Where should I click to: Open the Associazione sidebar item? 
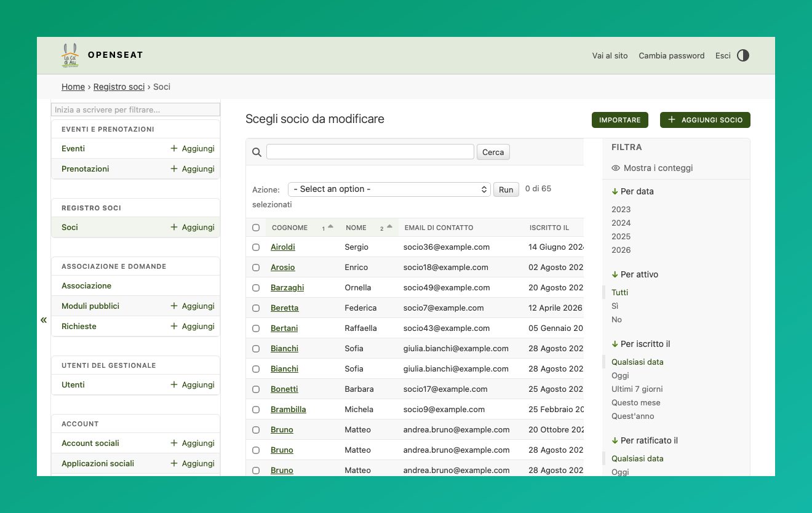tap(87, 285)
